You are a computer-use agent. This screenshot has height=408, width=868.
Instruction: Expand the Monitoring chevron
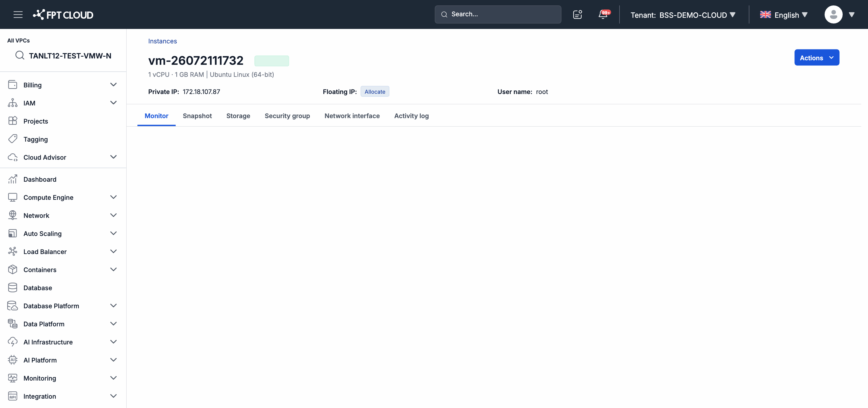[114, 378]
